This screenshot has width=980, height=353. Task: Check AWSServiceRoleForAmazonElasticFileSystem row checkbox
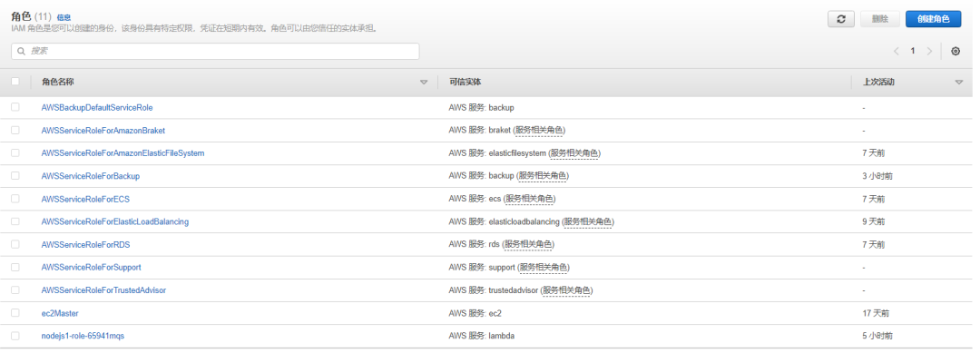click(15, 152)
